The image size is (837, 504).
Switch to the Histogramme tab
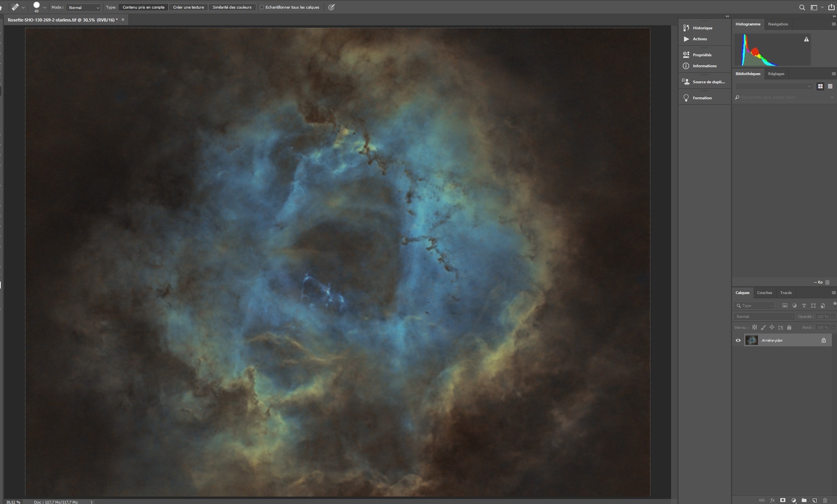point(748,24)
